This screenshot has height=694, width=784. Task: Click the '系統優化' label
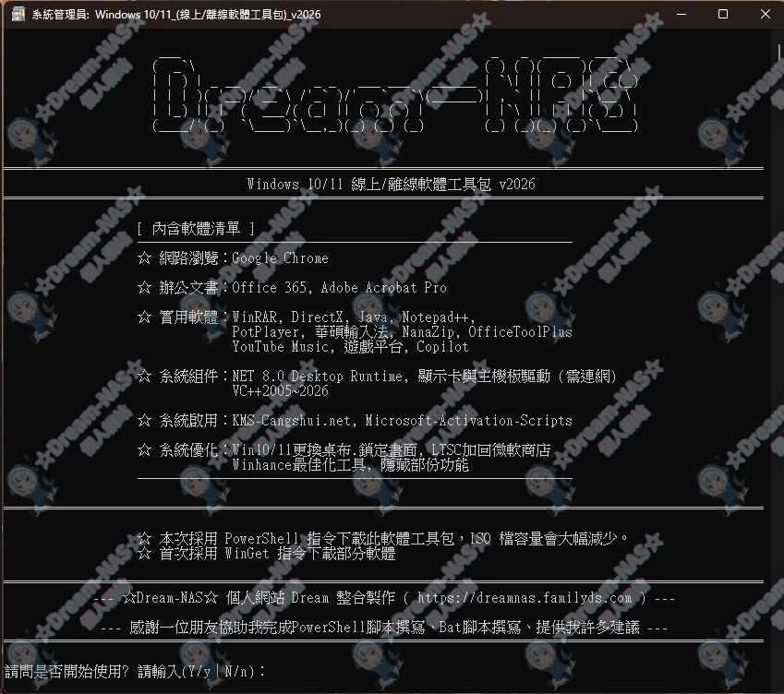188,449
